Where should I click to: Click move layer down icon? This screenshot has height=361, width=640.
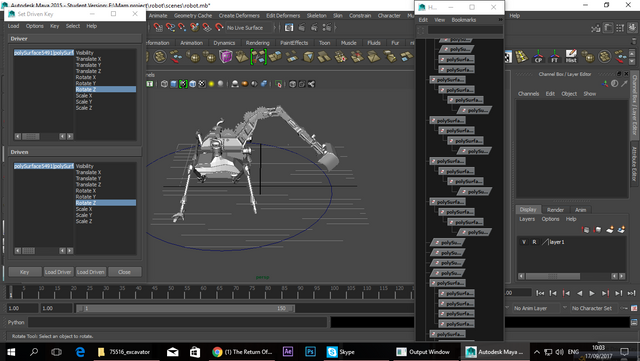tap(598, 230)
